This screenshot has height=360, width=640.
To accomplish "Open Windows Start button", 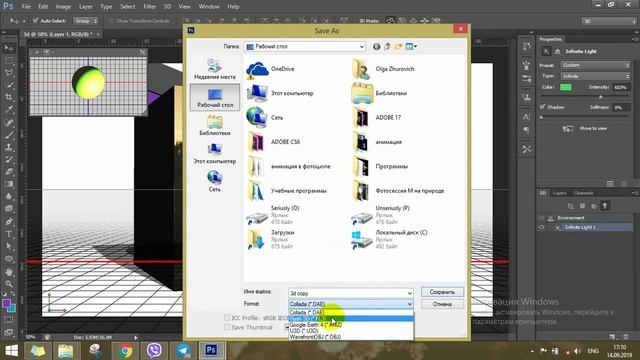I will tap(11, 350).
